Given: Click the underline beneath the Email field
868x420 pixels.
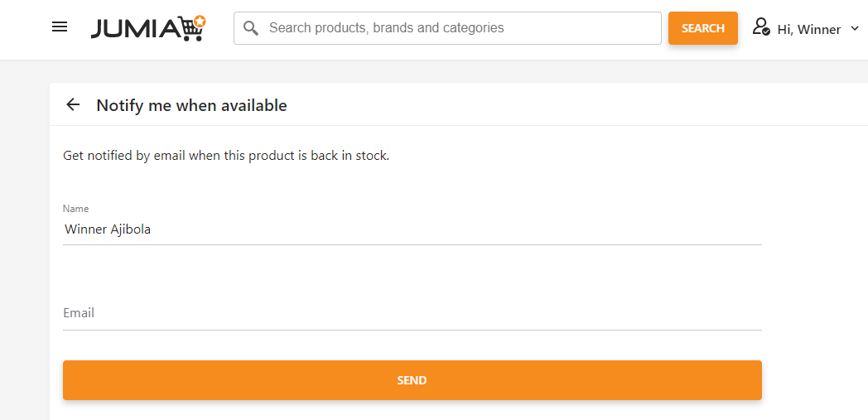Looking at the screenshot, I should click(x=412, y=330).
